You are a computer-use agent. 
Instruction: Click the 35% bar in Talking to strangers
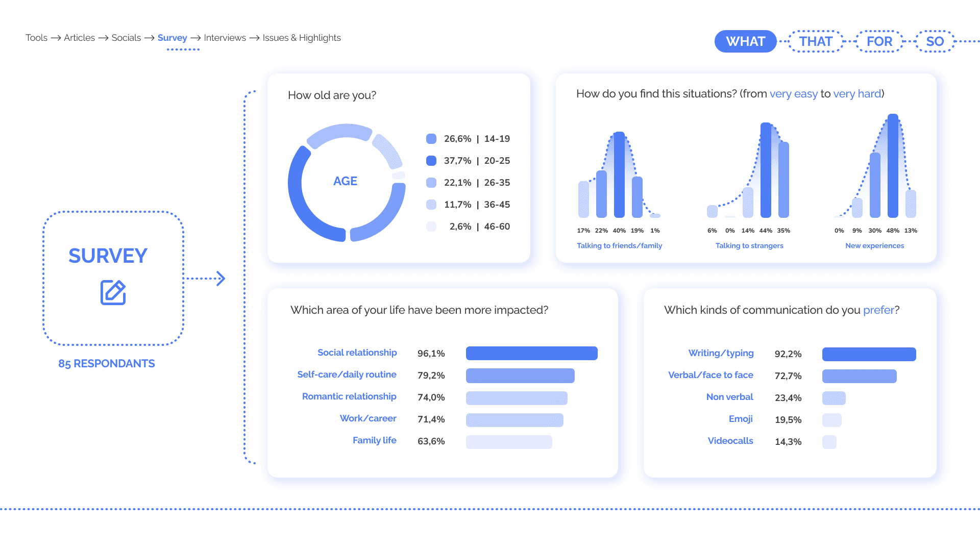click(x=783, y=180)
